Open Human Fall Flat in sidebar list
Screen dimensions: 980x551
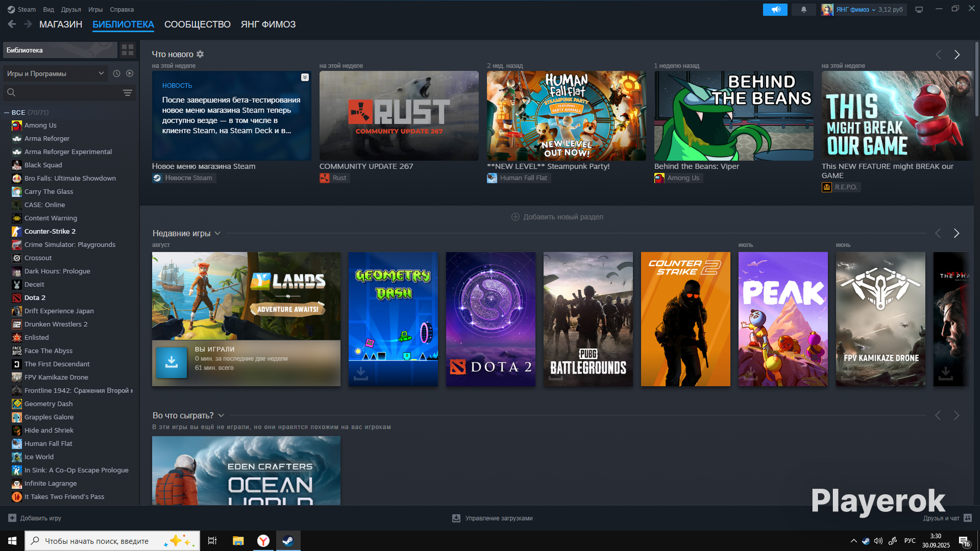48,444
